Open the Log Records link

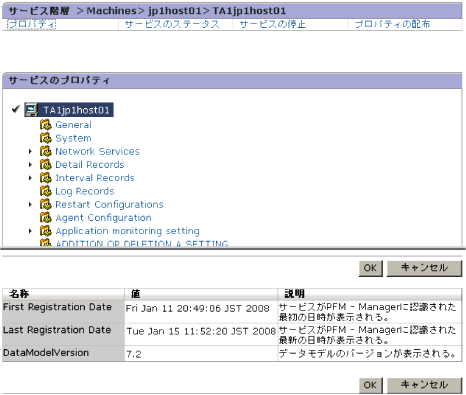[85, 191]
